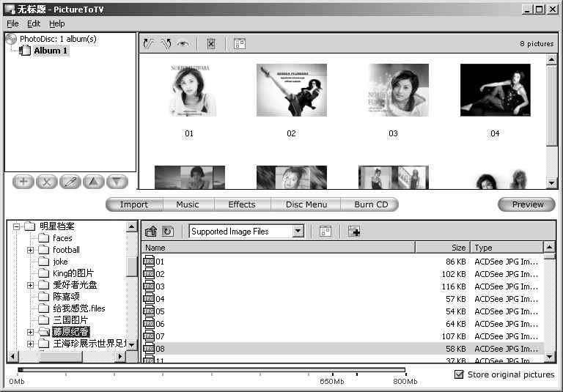Click thumbnail pane scroll up arrow
This screenshot has width=563, height=392.
tap(551, 59)
